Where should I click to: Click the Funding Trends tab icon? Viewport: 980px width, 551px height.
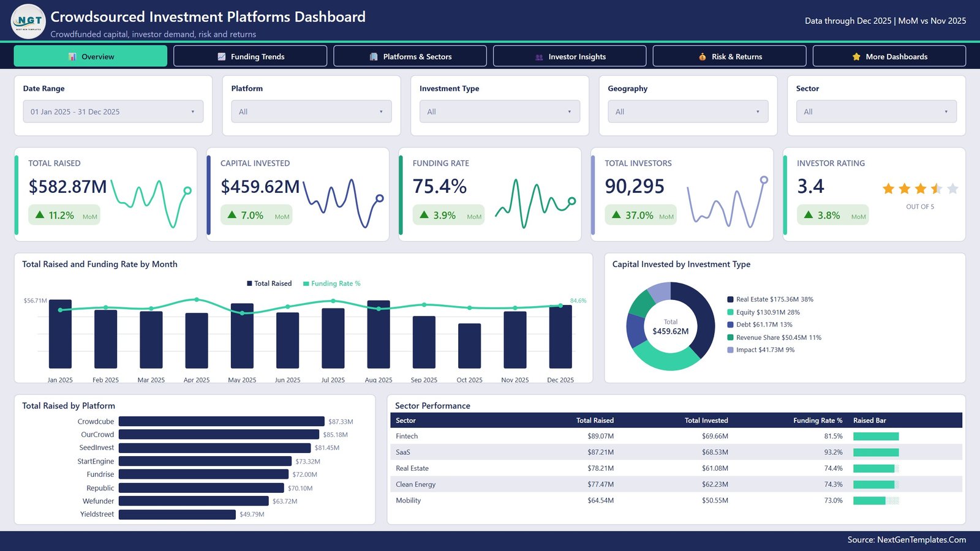(x=222, y=57)
